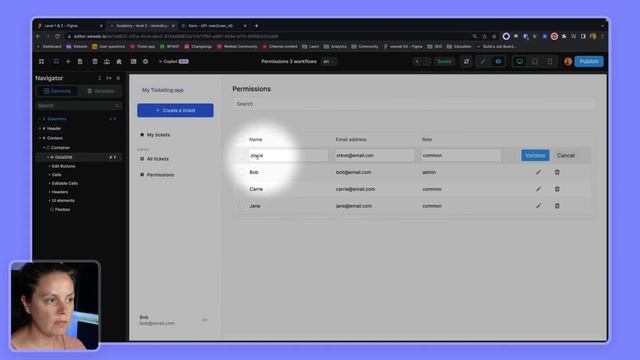Viewport: 640px width, 360px height.
Task: Close the Navigator panel
Action: tap(118, 78)
